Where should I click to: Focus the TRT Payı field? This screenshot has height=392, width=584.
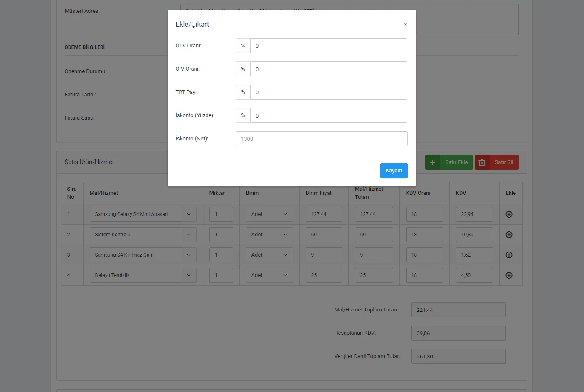tap(328, 92)
